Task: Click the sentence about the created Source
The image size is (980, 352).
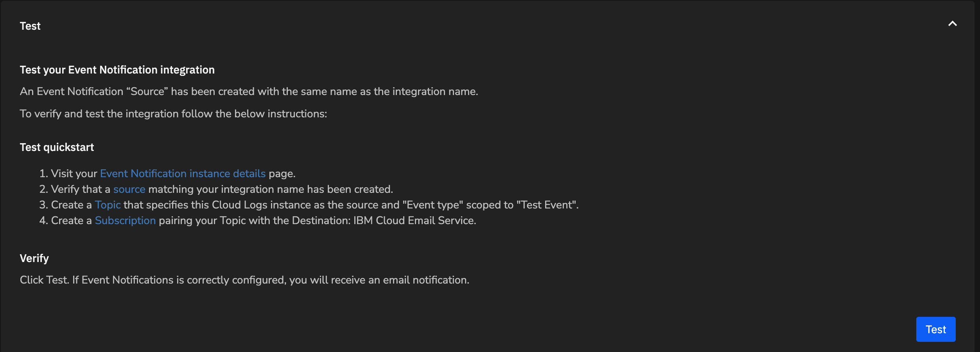Action: [249, 92]
